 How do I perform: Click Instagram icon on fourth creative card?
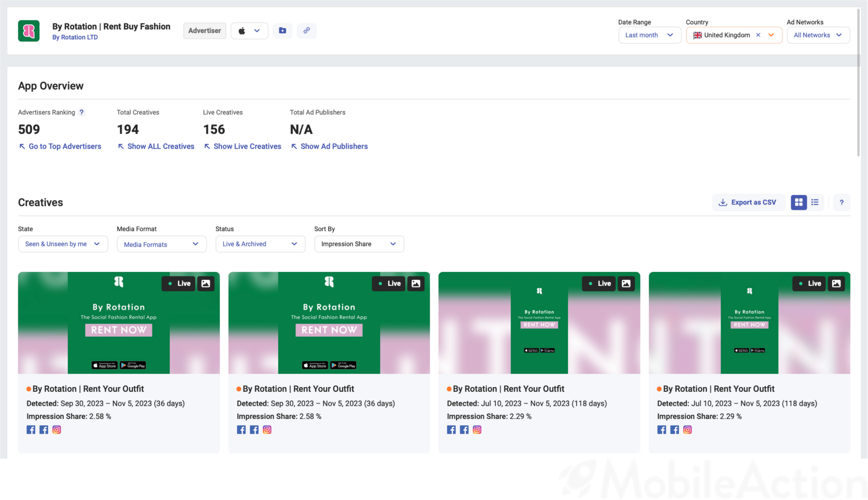(x=687, y=429)
